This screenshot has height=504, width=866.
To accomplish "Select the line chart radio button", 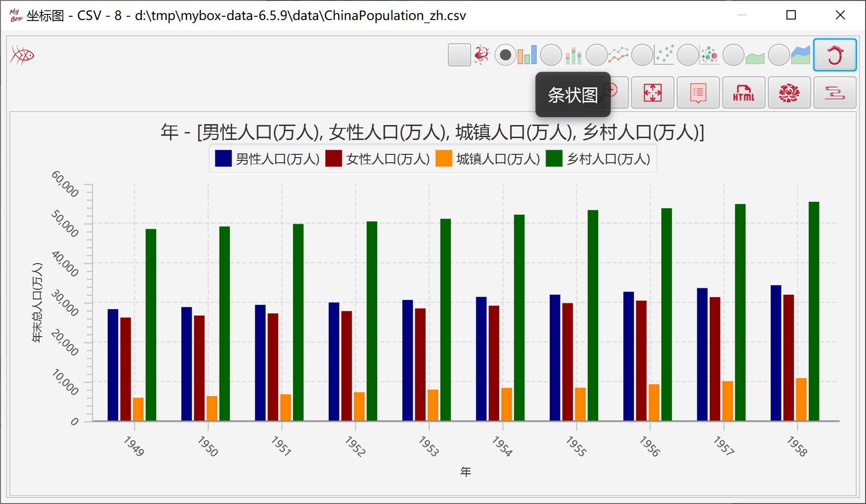I will 597,55.
